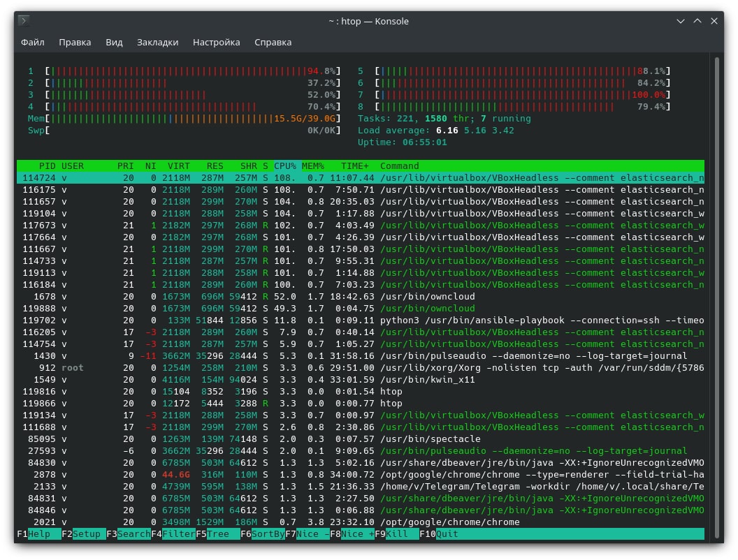Select the pulseaudio thread PID 27593
The height and width of the screenshot is (560, 738).
[x=361, y=451]
